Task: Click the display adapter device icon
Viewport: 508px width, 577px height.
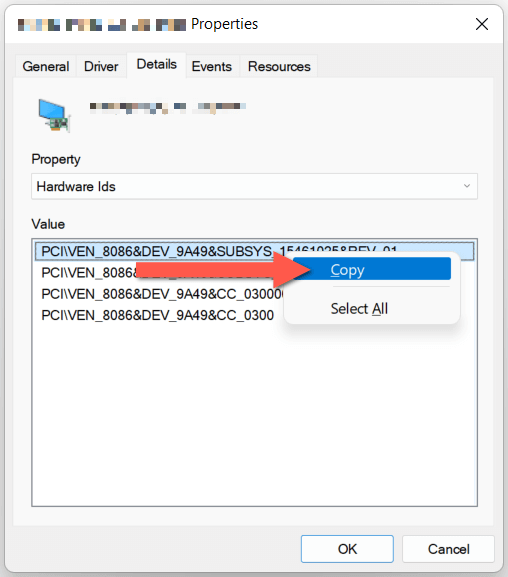Action: 54,116
